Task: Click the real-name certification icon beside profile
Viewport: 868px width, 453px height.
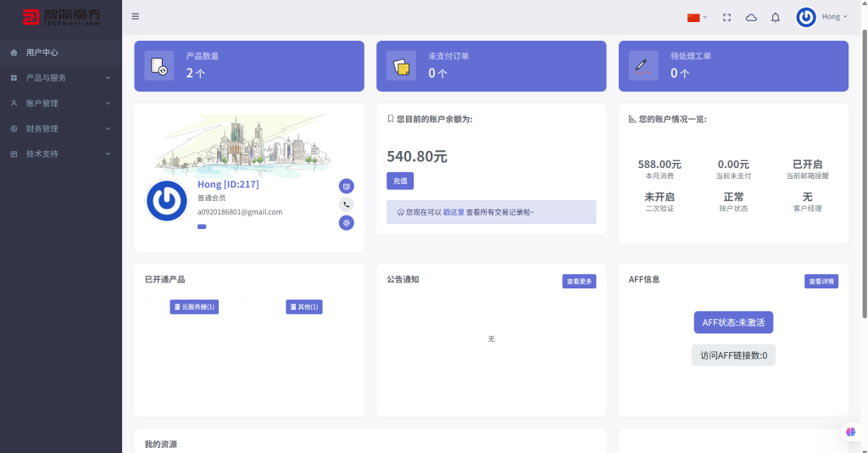Action: tap(347, 186)
